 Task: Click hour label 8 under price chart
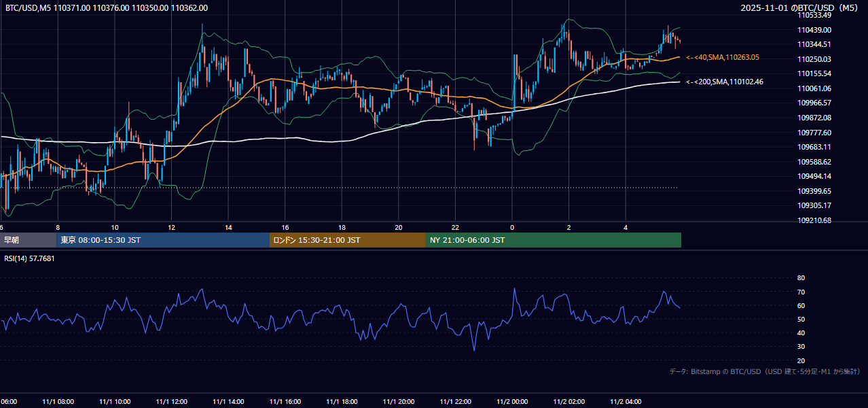[58, 227]
